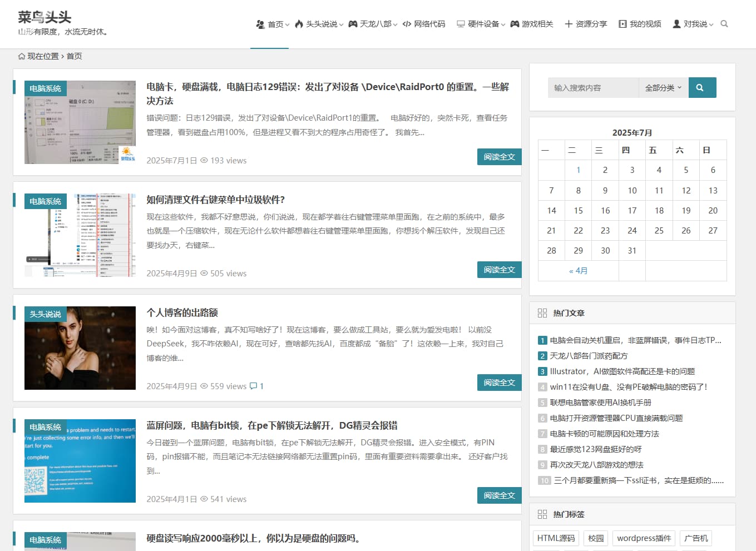
Task: Click the screen icon next to 我的视频
Action: pyautogui.click(x=621, y=24)
